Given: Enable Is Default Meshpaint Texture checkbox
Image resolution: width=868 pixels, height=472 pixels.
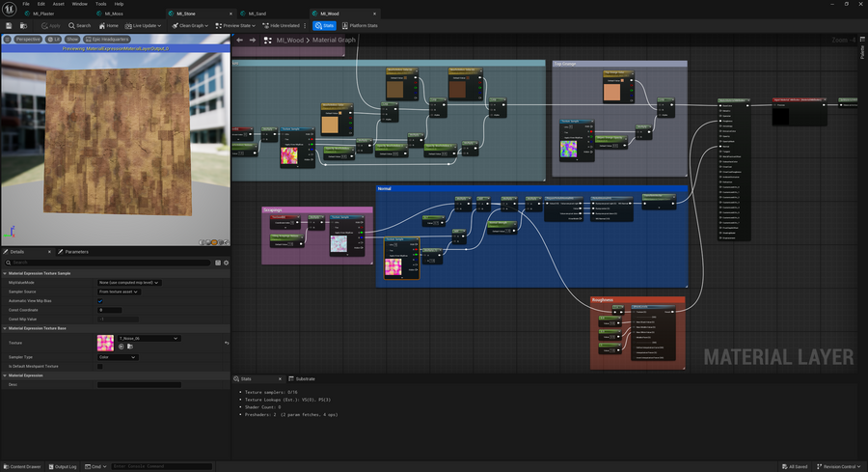Looking at the screenshot, I should 100,366.
